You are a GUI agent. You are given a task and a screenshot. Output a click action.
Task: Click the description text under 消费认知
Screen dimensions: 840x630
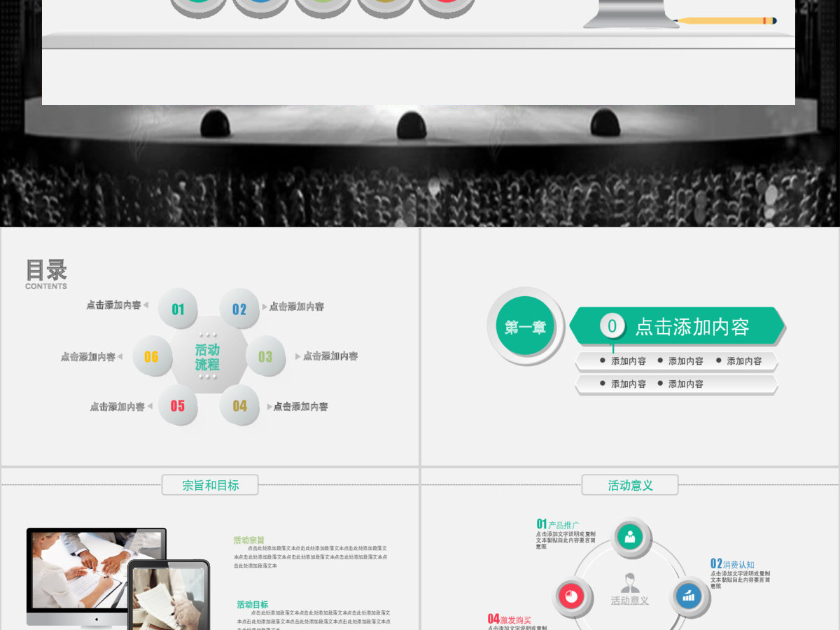pos(741,580)
